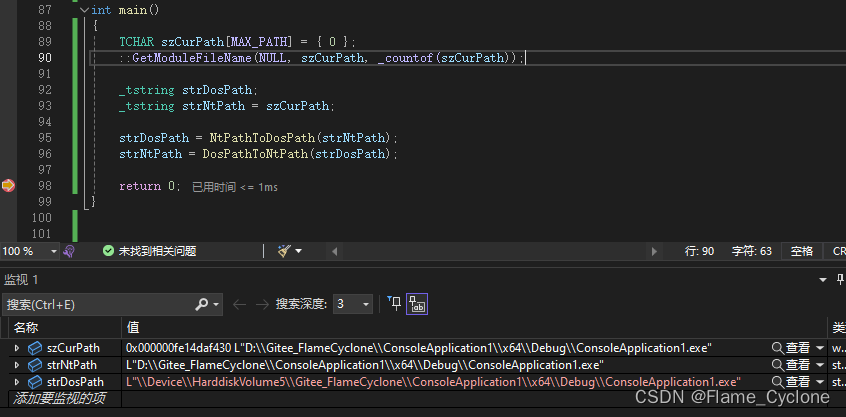This screenshot has height=417, width=846.
Task: Open visualizer dropdown arrow for szCurPath row
Action: click(x=820, y=348)
